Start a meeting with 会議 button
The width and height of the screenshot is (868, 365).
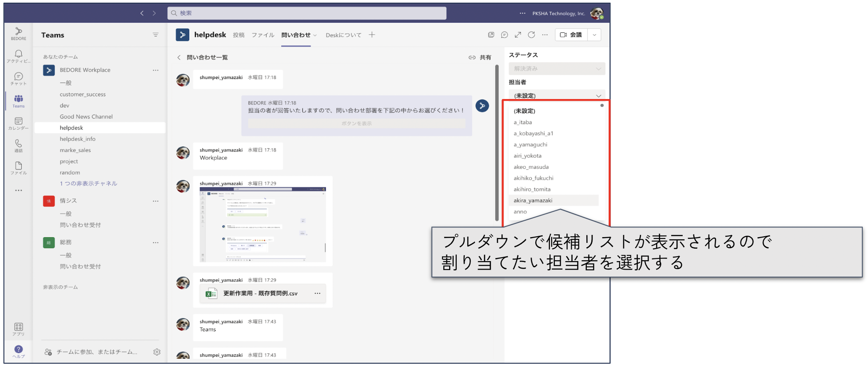pyautogui.click(x=571, y=35)
